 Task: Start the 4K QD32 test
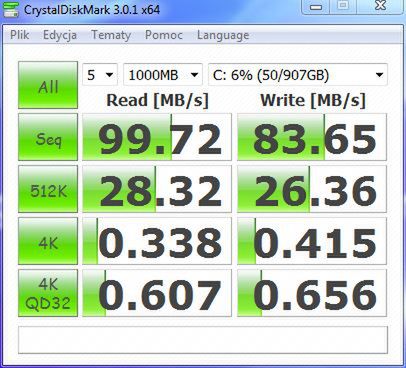point(48,293)
